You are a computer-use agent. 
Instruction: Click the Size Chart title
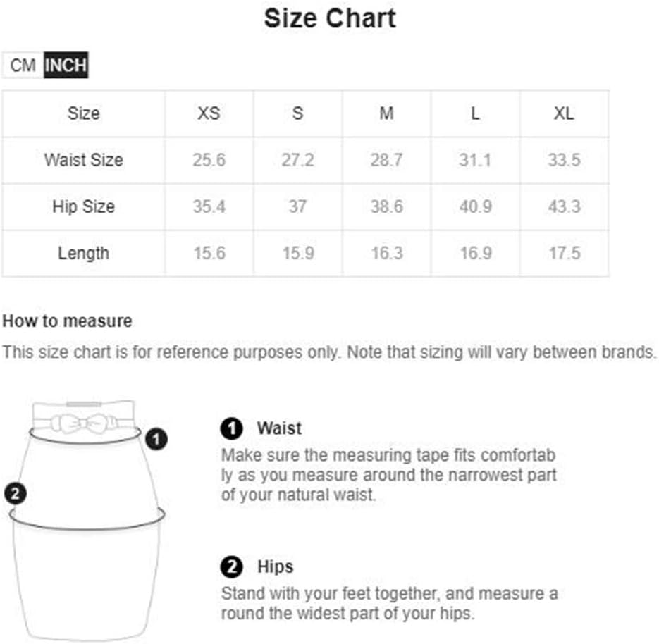(x=330, y=18)
